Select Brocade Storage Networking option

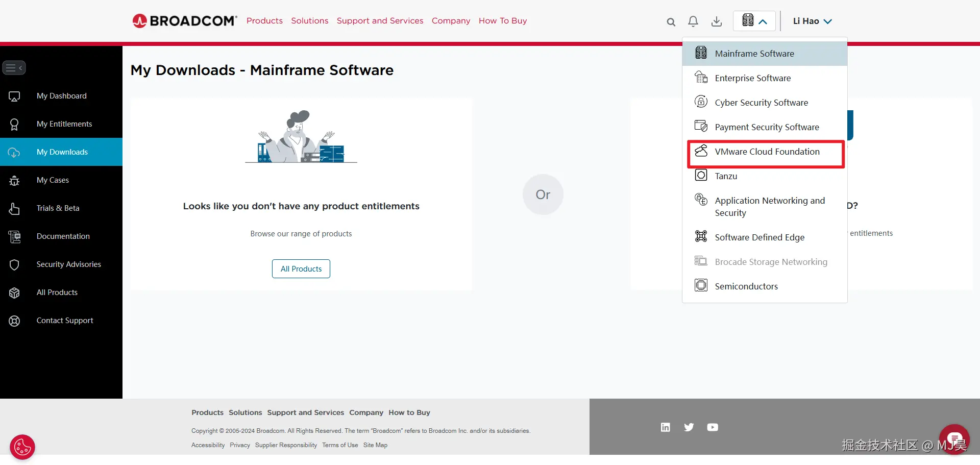(x=765, y=262)
